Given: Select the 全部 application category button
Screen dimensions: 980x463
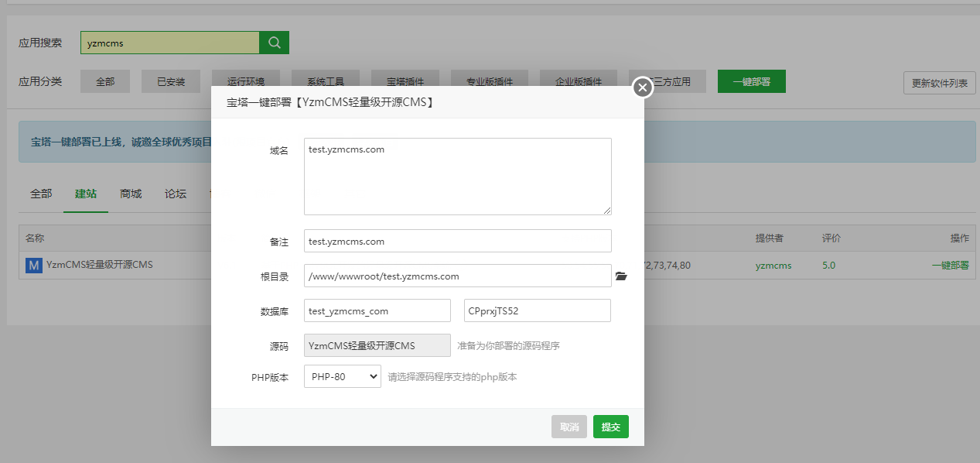Looking at the screenshot, I should tap(105, 81).
